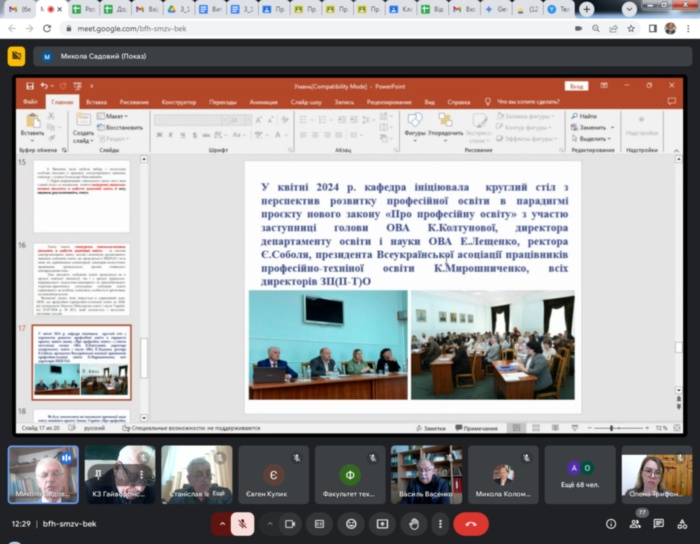Leave the call with the red button
Screen dimensions: 700x544
tap(470, 523)
